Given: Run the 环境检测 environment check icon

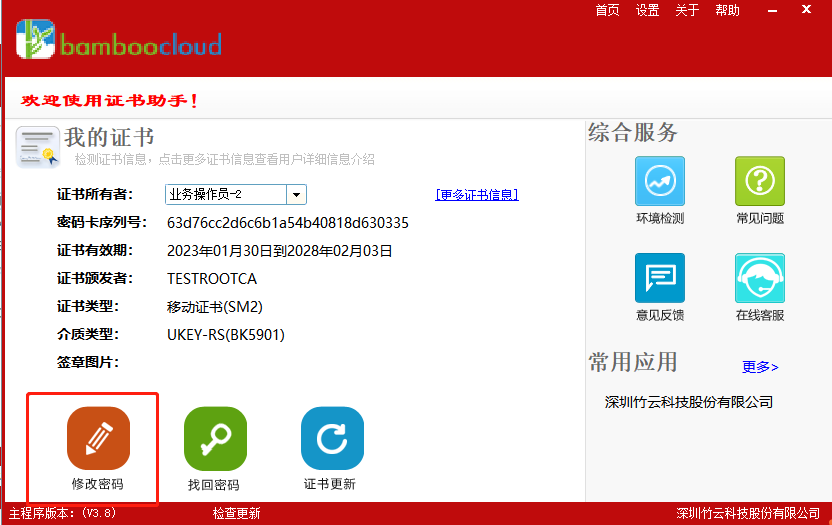Looking at the screenshot, I should pyautogui.click(x=660, y=182).
